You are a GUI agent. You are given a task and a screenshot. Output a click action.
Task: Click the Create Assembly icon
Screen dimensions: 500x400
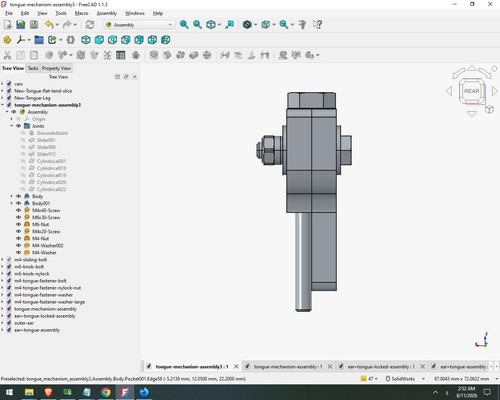(x=7, y=40)
